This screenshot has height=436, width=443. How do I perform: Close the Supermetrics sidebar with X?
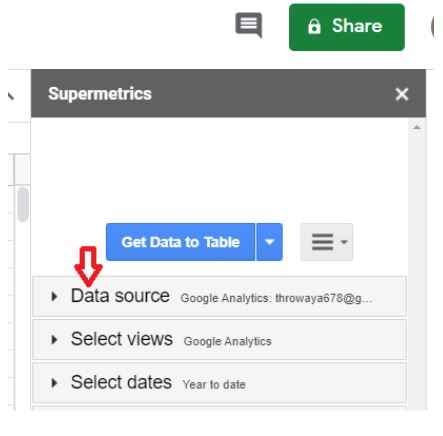tap(402, 94)
